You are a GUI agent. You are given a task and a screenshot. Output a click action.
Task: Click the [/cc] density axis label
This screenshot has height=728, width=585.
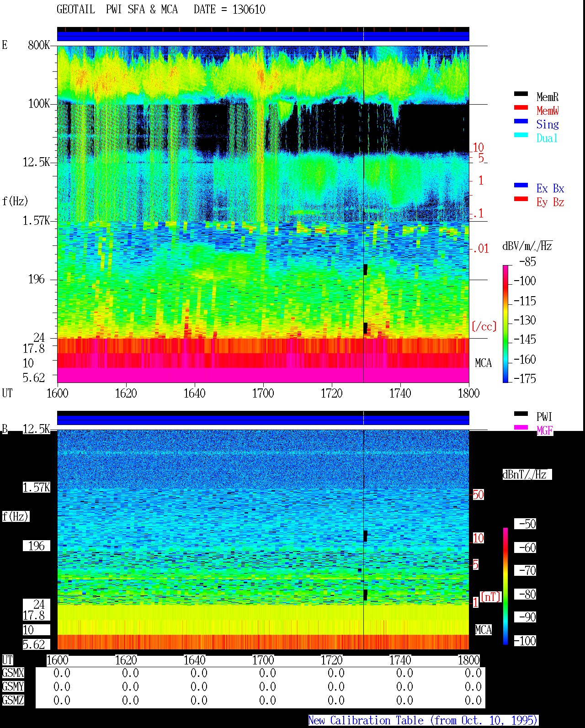click(x=484, y=326)
